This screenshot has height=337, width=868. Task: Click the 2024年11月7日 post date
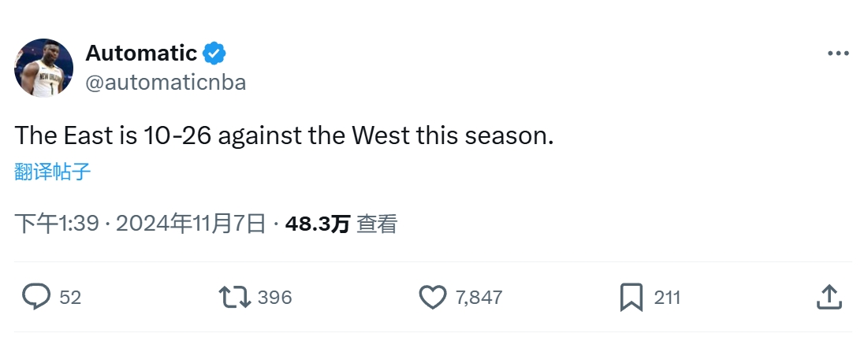(191, 224)
